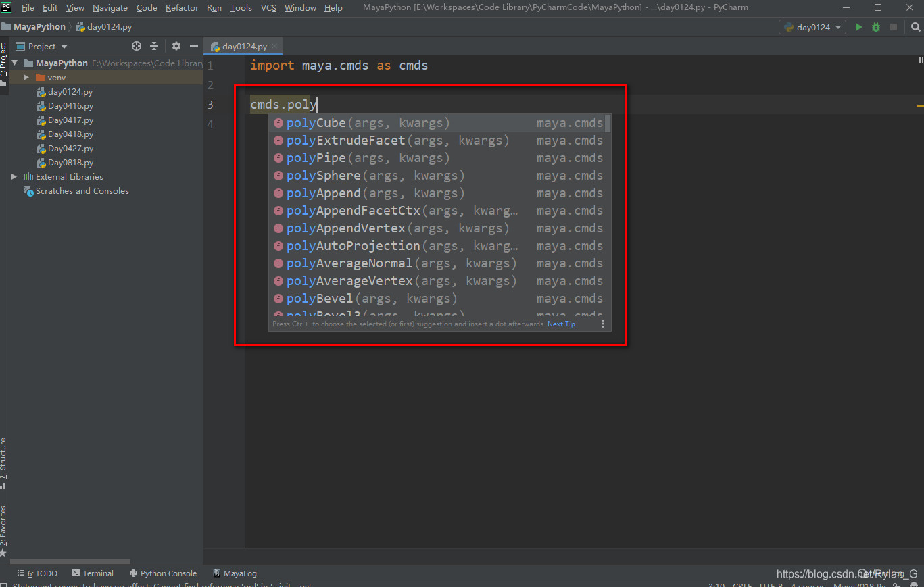This screenshot has height=587, width=924.
Task: Click the collapse all icon in Project panel
Action: tap(154, 46)
